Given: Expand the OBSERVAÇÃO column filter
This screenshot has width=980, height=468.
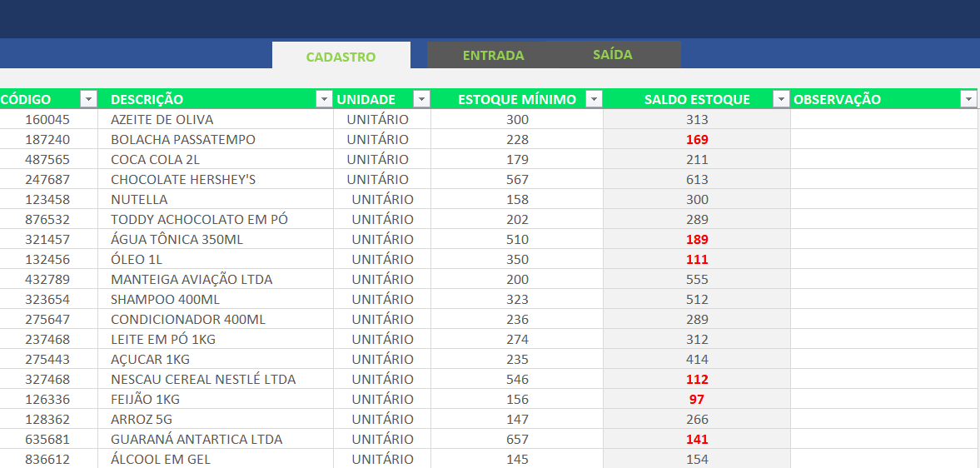Looking at the screenshot, I should pos(968,99).
